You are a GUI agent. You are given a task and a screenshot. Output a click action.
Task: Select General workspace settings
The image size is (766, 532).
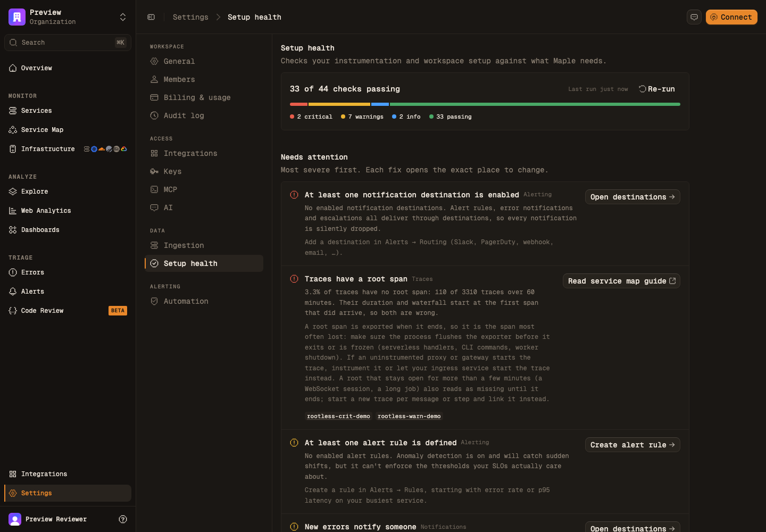(204, 61)
